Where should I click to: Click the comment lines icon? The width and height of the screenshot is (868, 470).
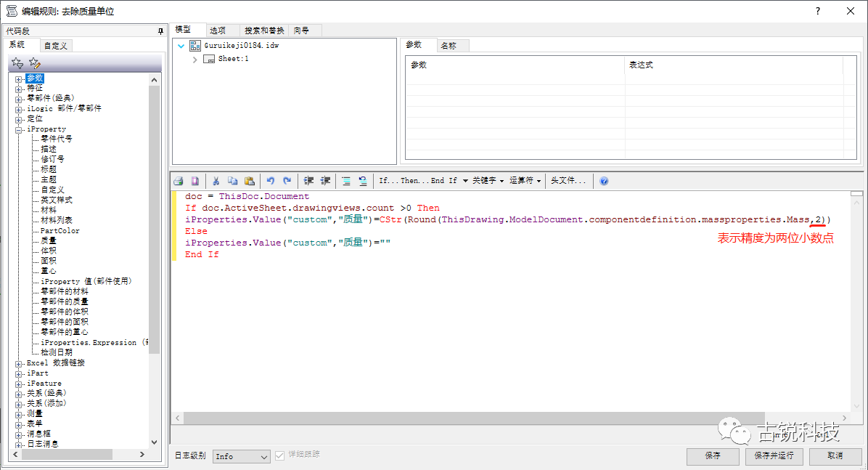(346, 181)
